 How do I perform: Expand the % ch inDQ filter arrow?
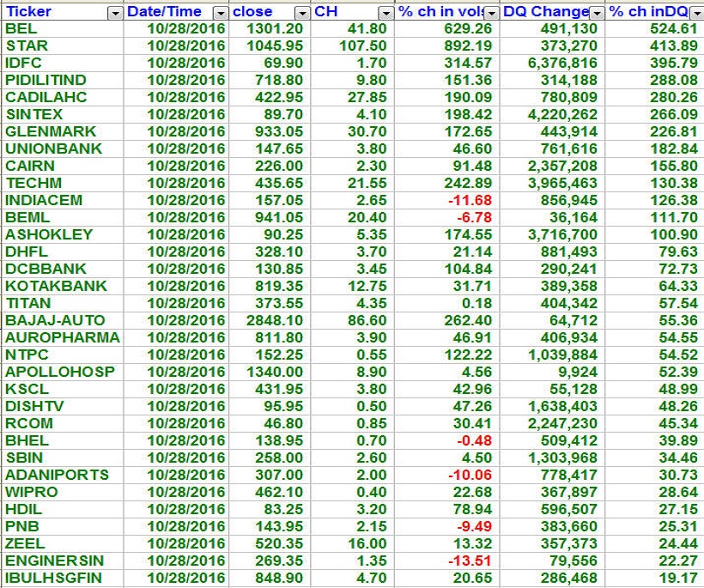(696, 13)
